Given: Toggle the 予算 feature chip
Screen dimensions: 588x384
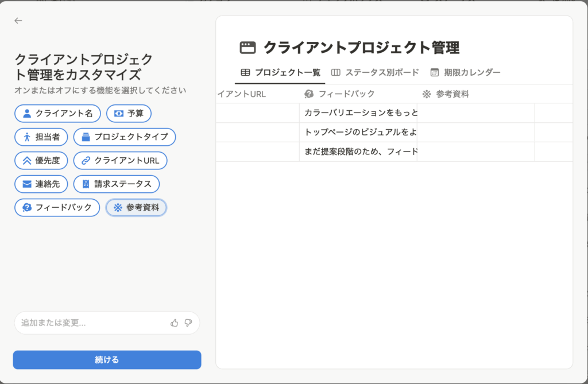Looking at the screenshot, I should pos(129,114).
